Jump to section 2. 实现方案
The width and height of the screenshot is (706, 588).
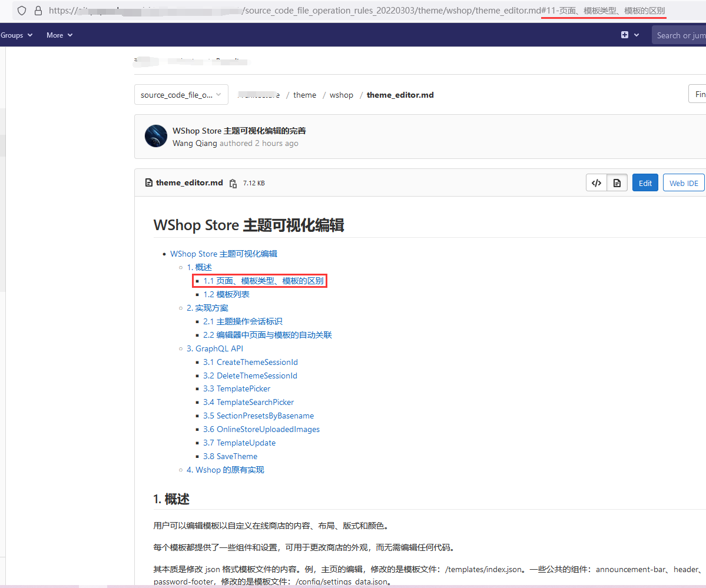coord(207,308)
